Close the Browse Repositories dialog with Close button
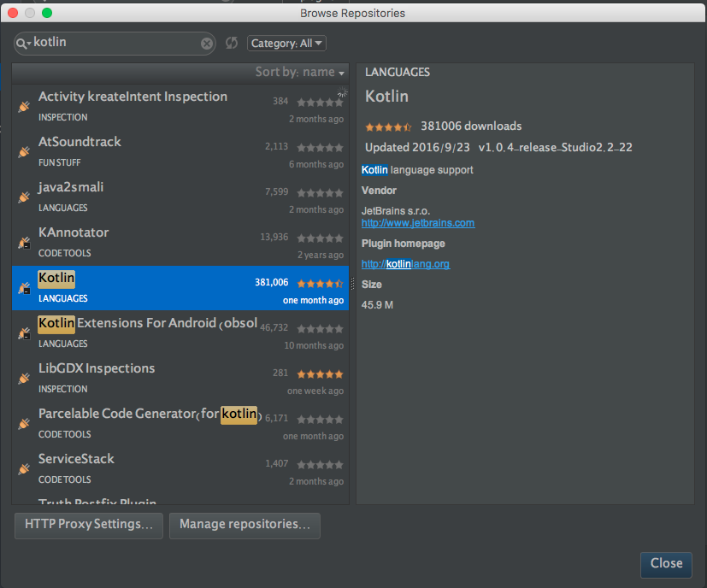Screen dimensions: 707x588 pyautogui.click(x=666, y=564)
